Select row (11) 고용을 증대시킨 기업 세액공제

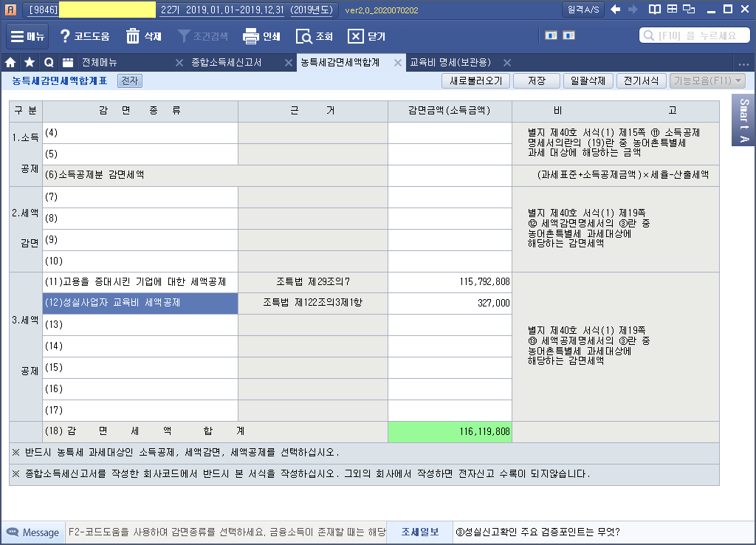tap(140, 282)
